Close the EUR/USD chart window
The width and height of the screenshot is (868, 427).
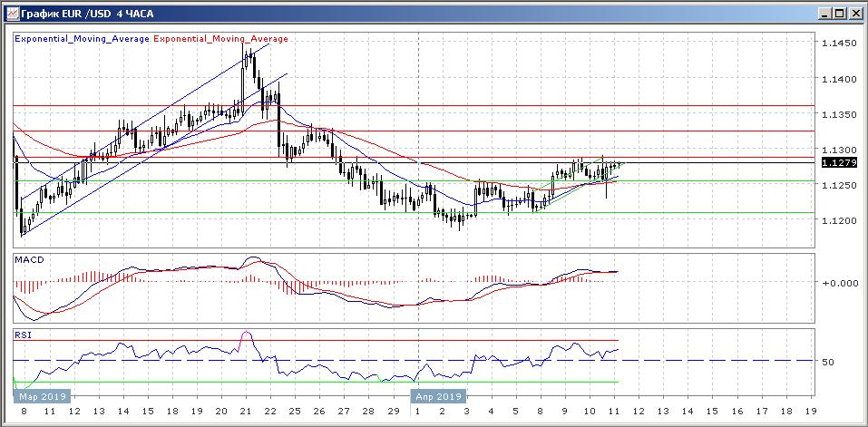point(853,13)
